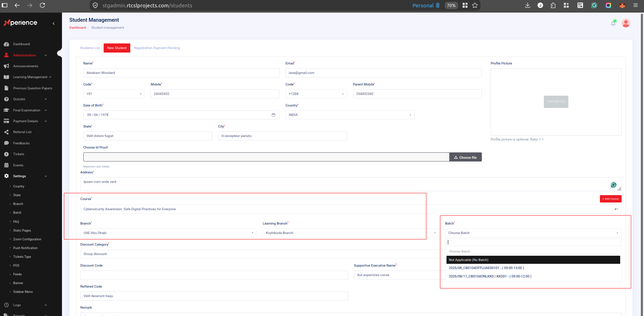Viewport: 644px width, 316px height.
Task: Expand the Quizzes submenu chevron
Action: coord(46,99)
